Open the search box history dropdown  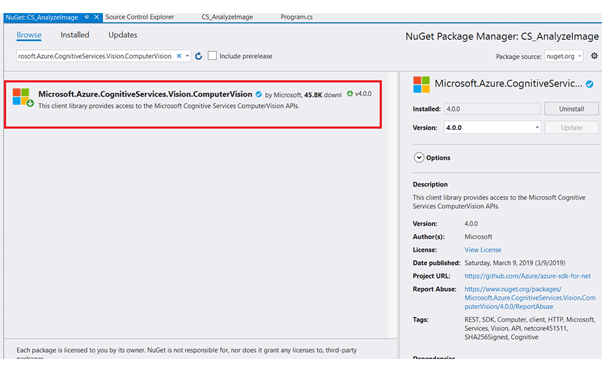pos(187,56)
